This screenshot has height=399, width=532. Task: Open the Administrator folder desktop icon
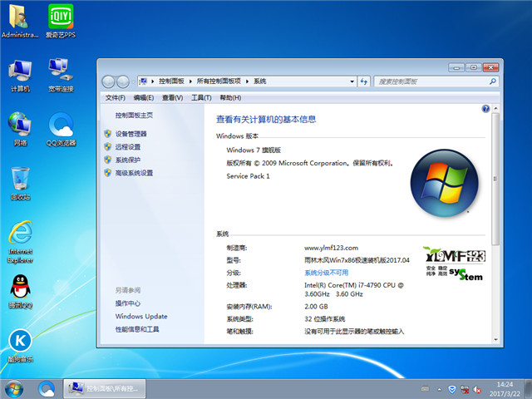pos(20,21)
